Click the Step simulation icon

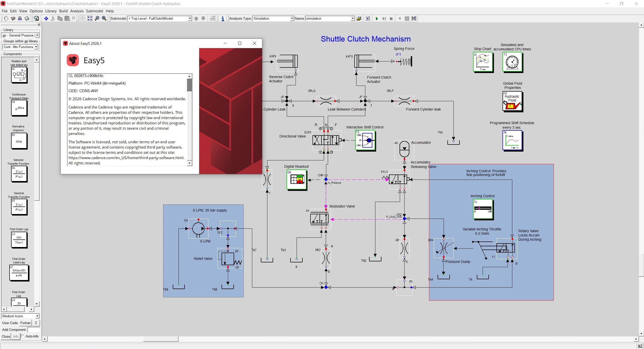click(x=384, y=18)
